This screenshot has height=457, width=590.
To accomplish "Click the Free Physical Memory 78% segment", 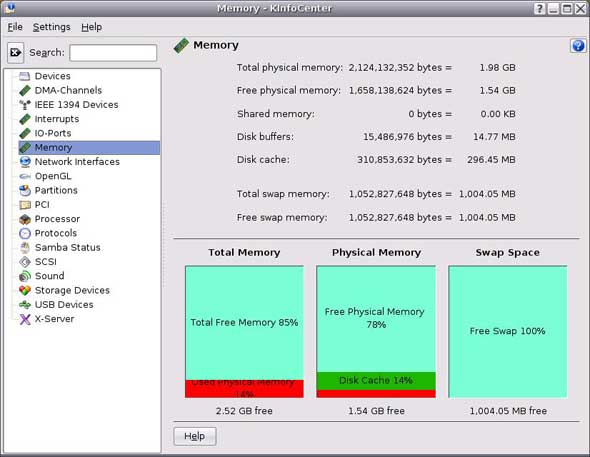I will [x=376, y=319].
